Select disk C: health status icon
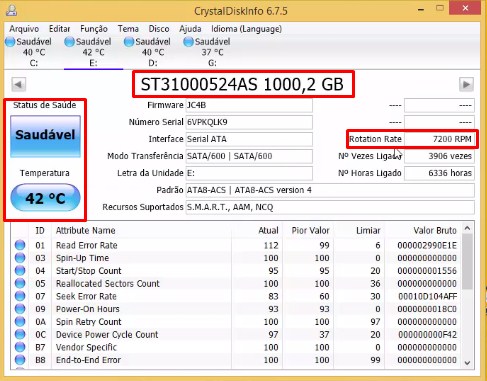 point(10,42)
